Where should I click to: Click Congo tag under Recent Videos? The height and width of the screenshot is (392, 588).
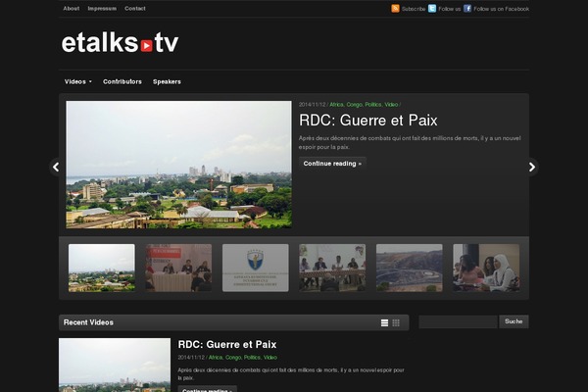pyautogui.click(x=233, y=358)
